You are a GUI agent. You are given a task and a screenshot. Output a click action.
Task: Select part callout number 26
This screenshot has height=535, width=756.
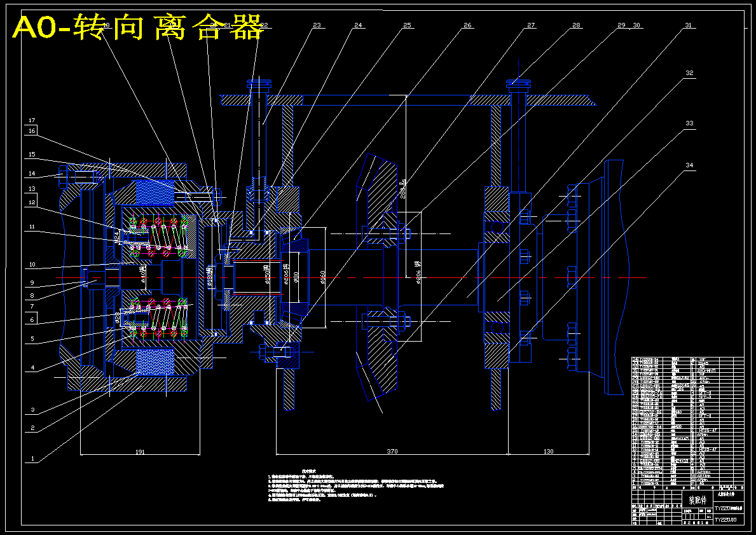click(467, 25)
